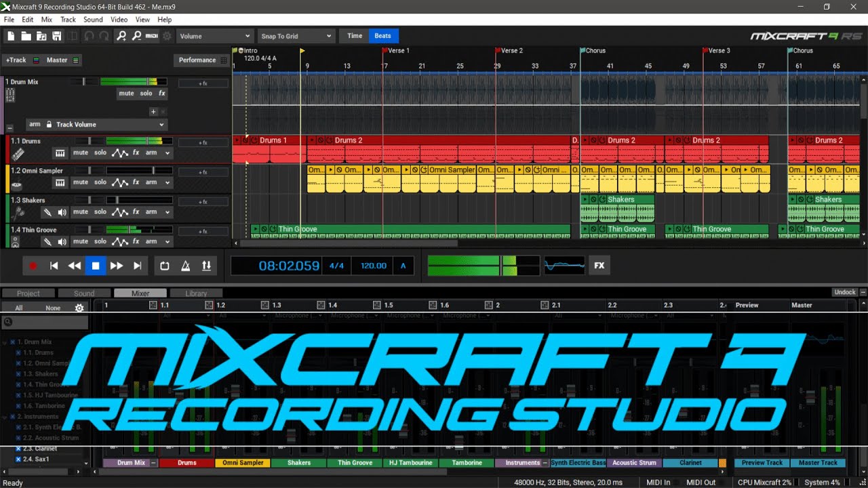Switch to the Mixer tab

pyautogui.click(x=140, y=293)
